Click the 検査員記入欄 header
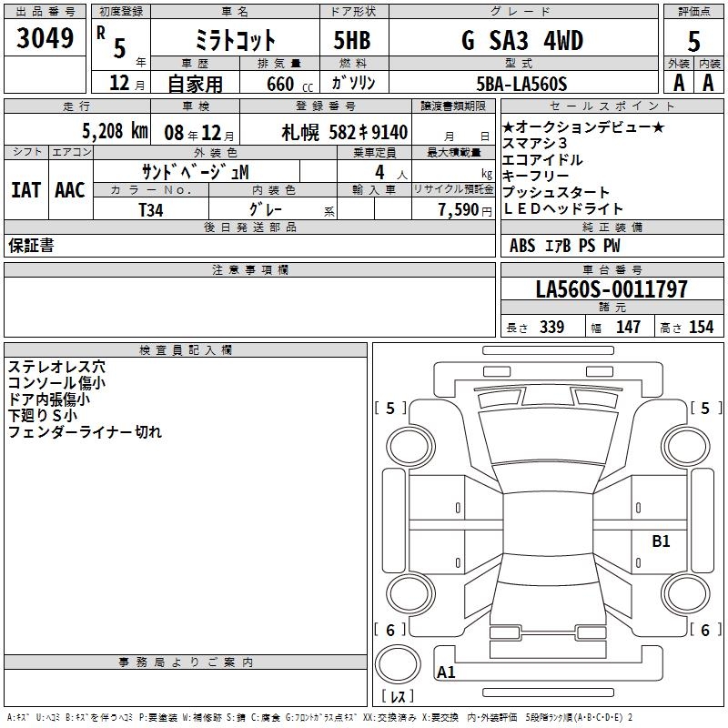The height and width of the screenshot is (728, 728). pyautogui.click(x=186, y=350)
